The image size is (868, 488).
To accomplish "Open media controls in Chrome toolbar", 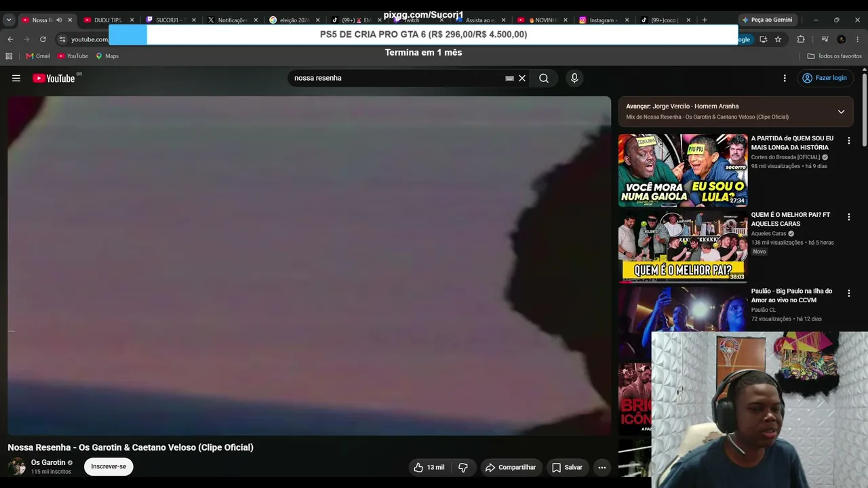I will coord(825,39).
